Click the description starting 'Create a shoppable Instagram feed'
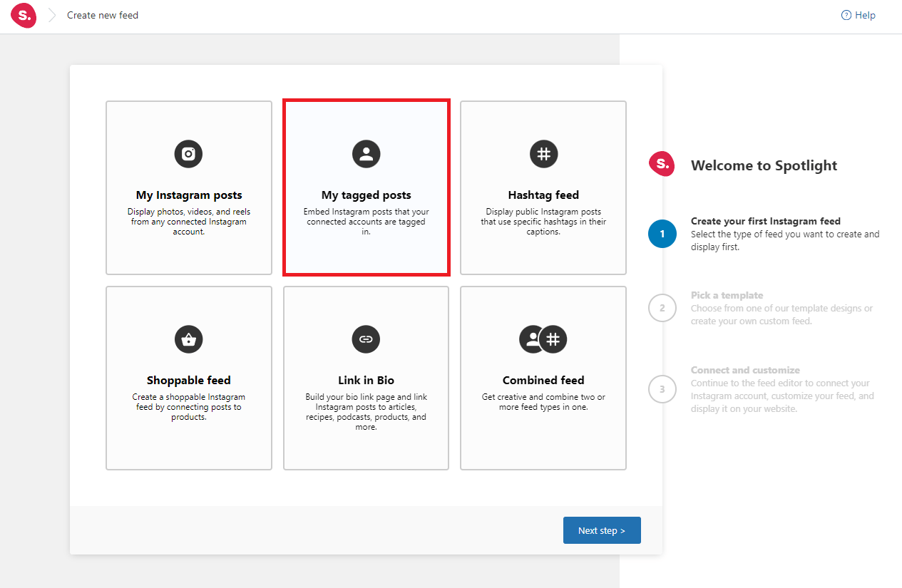Viewport: 902px width, 588px height. pos(189,407)
